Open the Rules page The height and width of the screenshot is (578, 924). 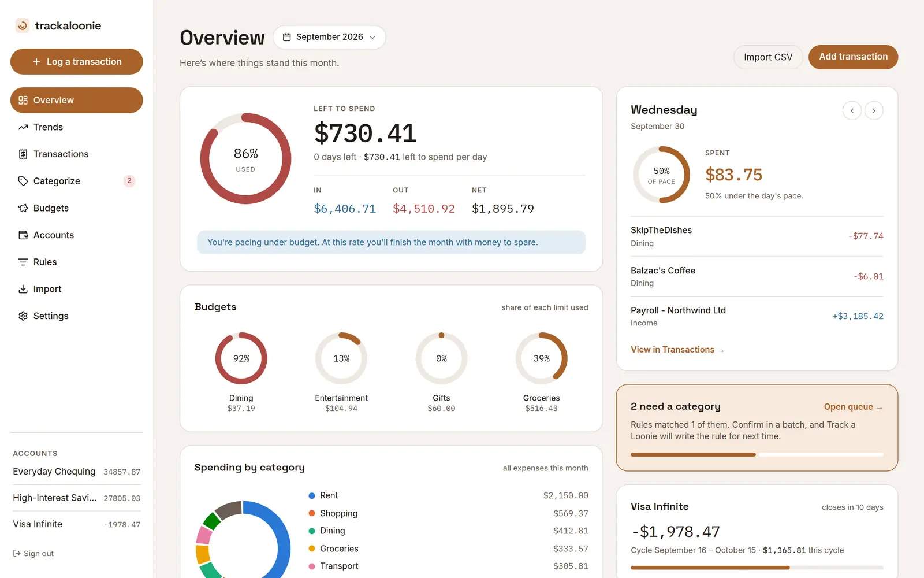pyautogui.click(x=77, y=262)
